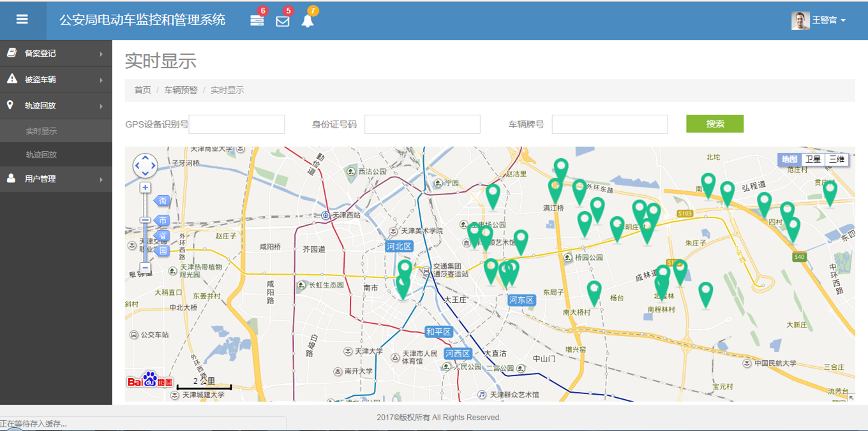This screenshot has width=868, height=431.
Task: Select 实时显示 in the sidebar
Action: tap(41, 131)
